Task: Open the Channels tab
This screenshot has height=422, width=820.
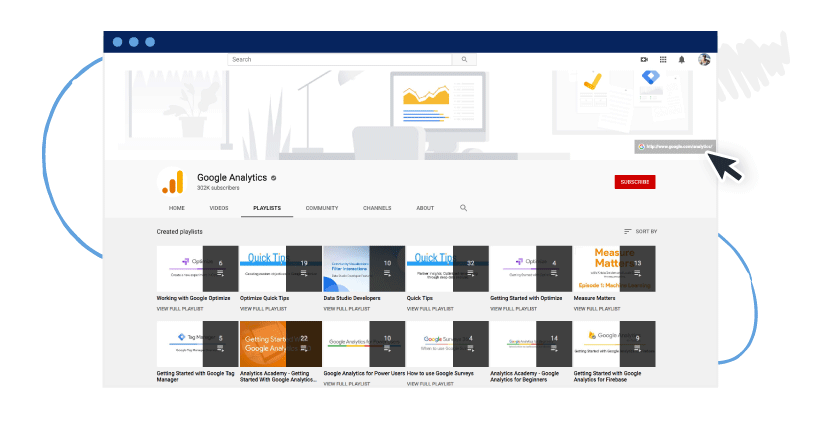Action: (377, 208)
